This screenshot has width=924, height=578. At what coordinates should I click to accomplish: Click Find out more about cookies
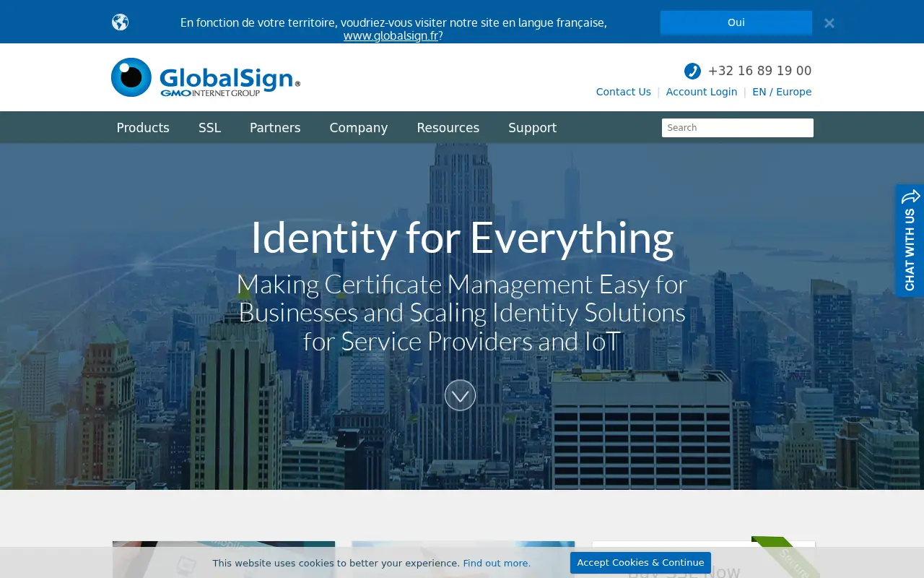[497, 563]
